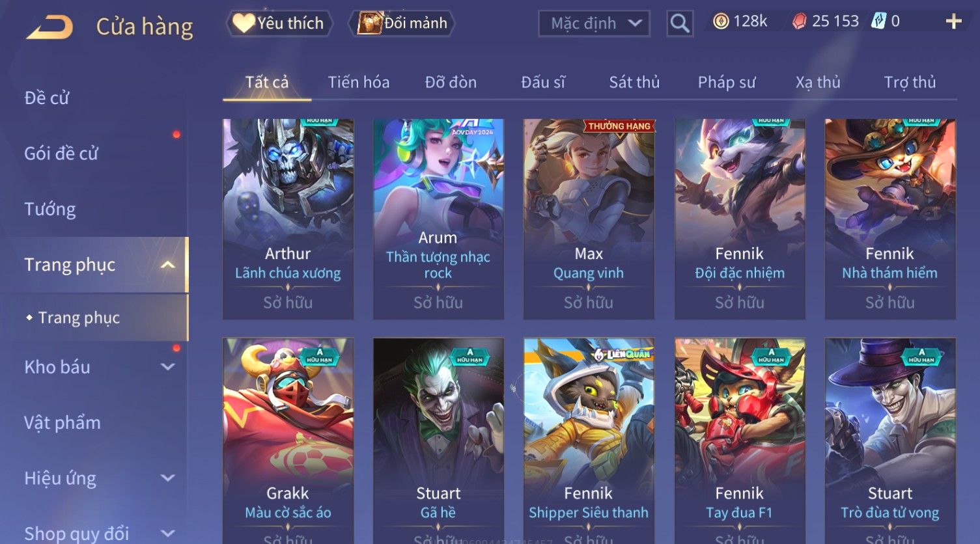Image resolution: width=980 pixels, height=544 pixels.
Task: Collapse the Trang phục sidebar section
Action: tap(167, 265)
